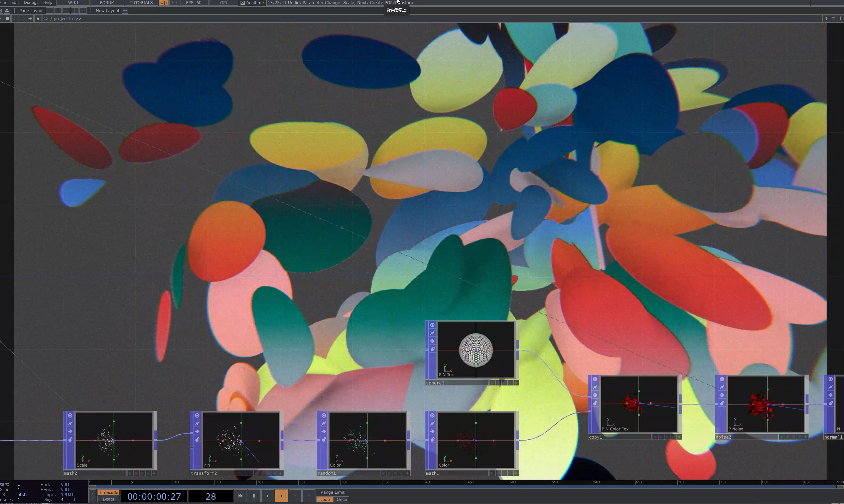Open the Edit menu
The height and width of the screenshot is (504, 844).
click(15, 3)
